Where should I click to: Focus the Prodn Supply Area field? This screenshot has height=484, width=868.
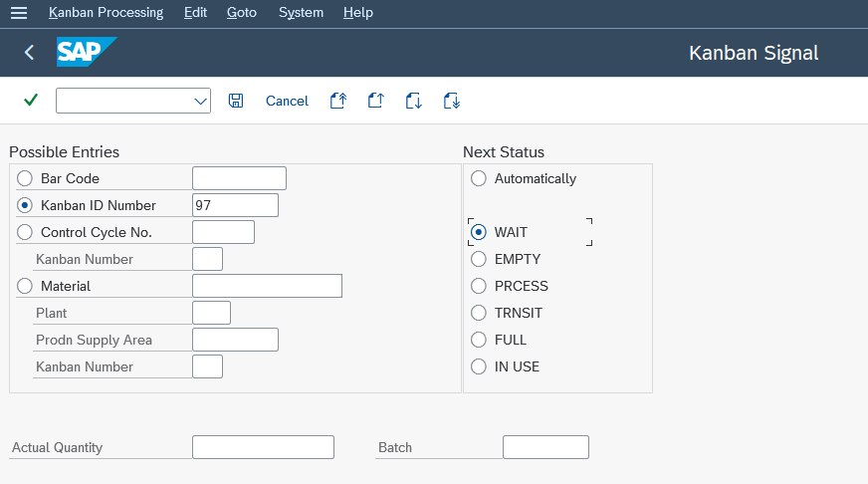coord(235,340)
